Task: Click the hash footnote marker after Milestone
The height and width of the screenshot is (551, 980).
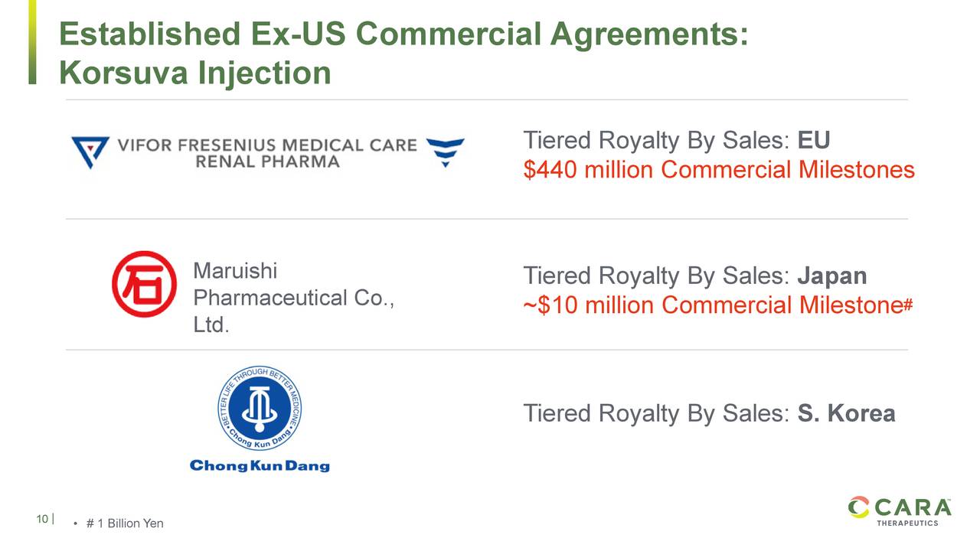Action: (x=908, y=305)
